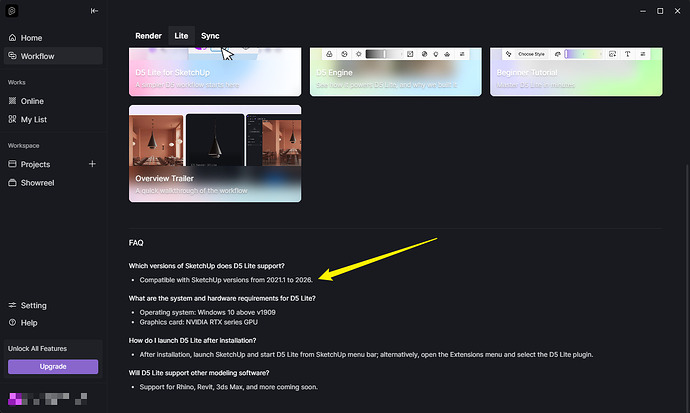Play the Overview Trailer card

pos(215,154)
